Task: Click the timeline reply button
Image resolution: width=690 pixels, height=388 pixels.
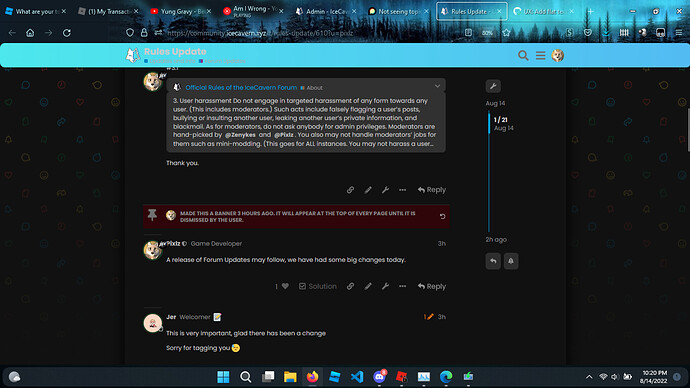Action: [x=493, y=261]
